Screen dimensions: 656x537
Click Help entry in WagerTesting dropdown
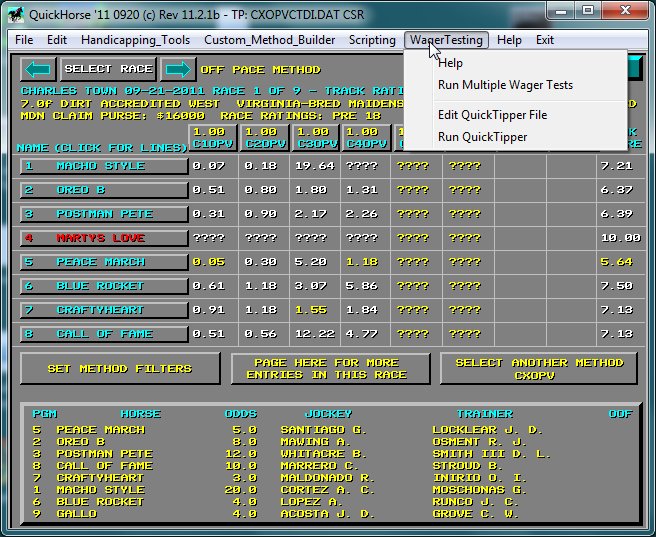(450, 63)
